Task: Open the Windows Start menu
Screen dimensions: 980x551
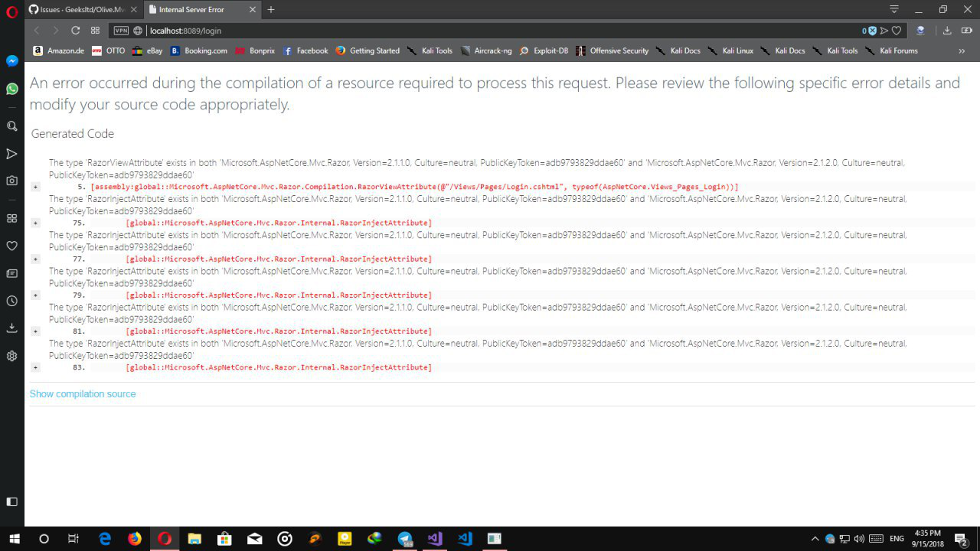Action: 14,539
